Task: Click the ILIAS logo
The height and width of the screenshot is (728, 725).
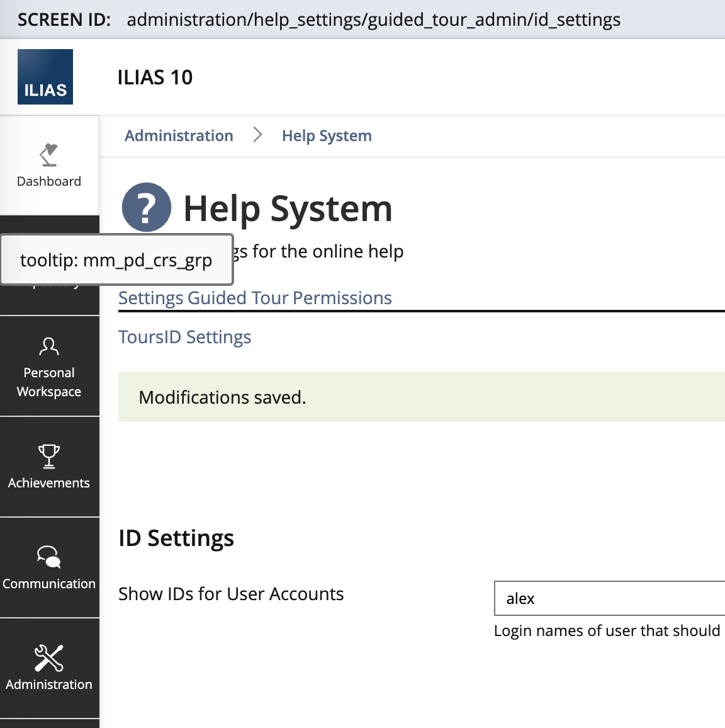Action: (45, 77)
